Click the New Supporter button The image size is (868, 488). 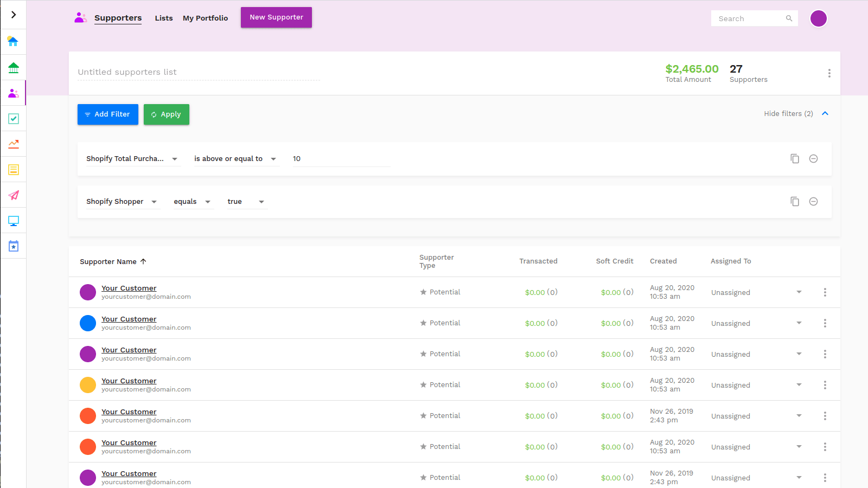(276, 17)
